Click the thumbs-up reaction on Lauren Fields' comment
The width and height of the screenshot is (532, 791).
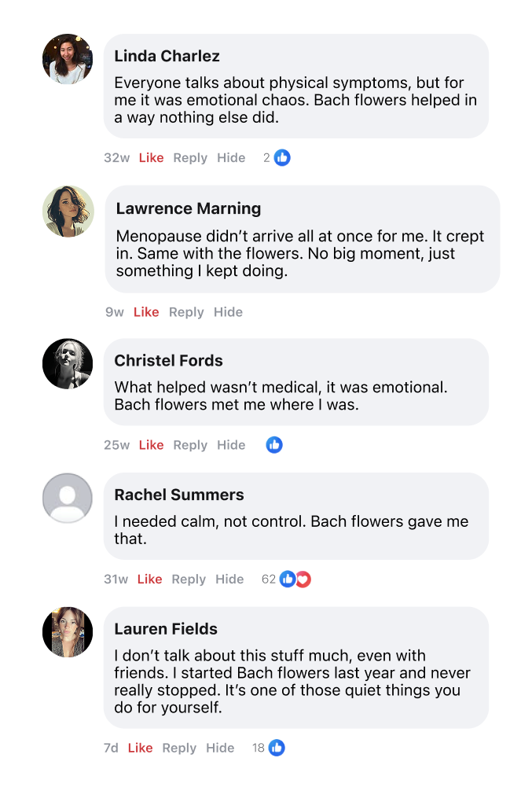coord(277,748)
